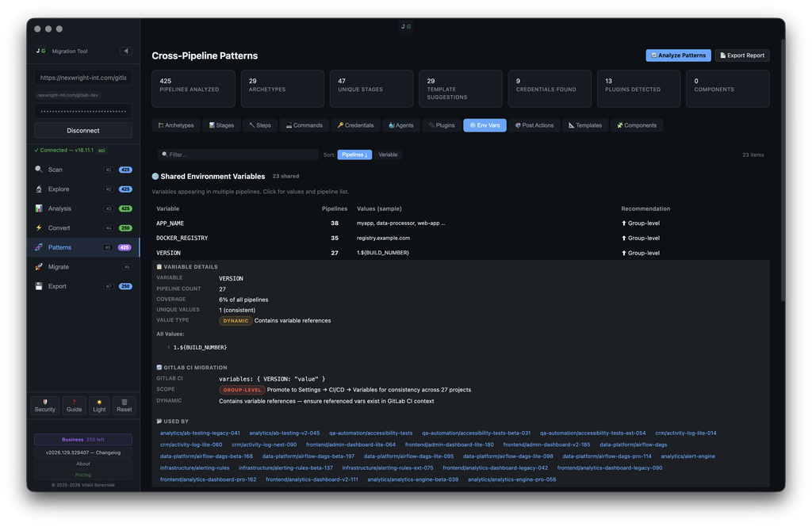Click the 0 Components stat card

click(728, 89)
